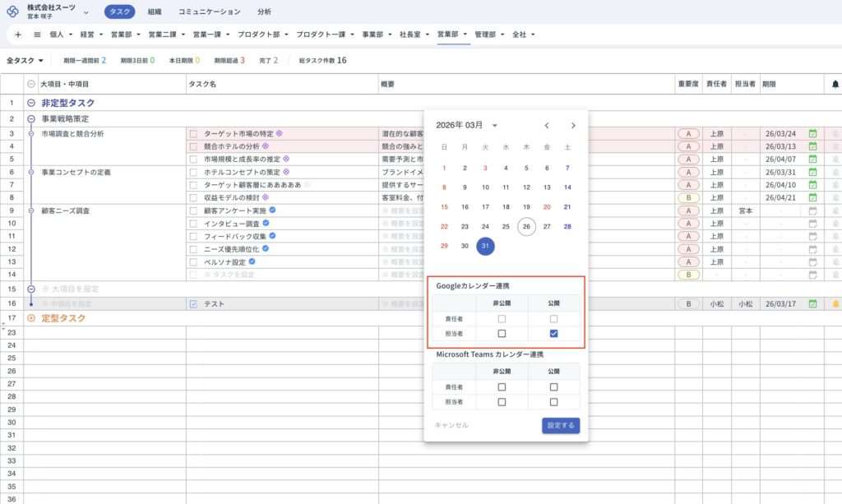
Task: Collapse the 非定型タスク section
Action: (x=31, y=104)
